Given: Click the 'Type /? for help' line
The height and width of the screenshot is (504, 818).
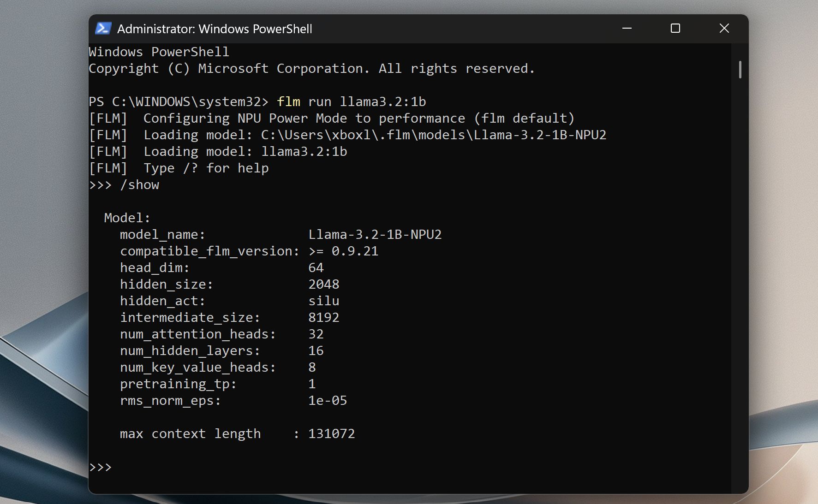Looking at the screenshot, I should point(179,168).
